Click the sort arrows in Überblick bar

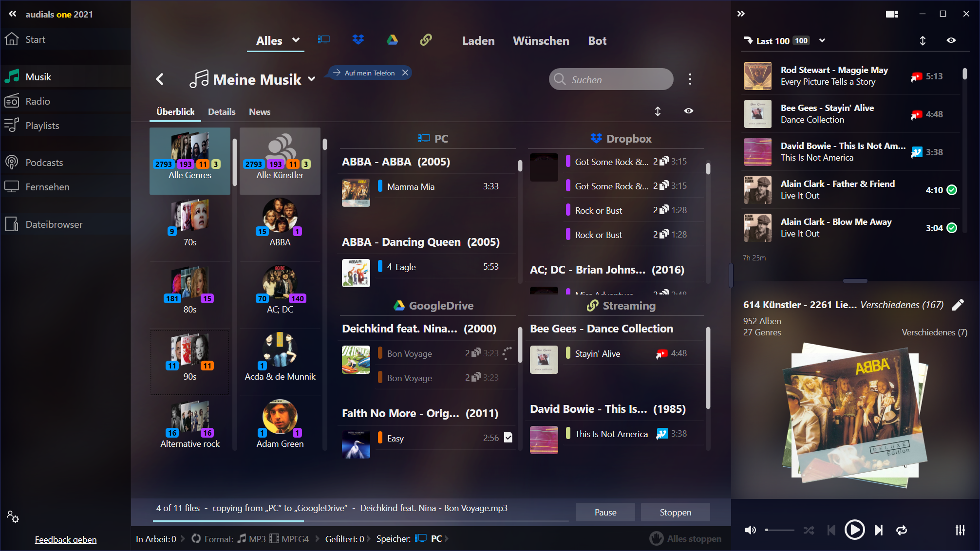[x=658, y=111]
